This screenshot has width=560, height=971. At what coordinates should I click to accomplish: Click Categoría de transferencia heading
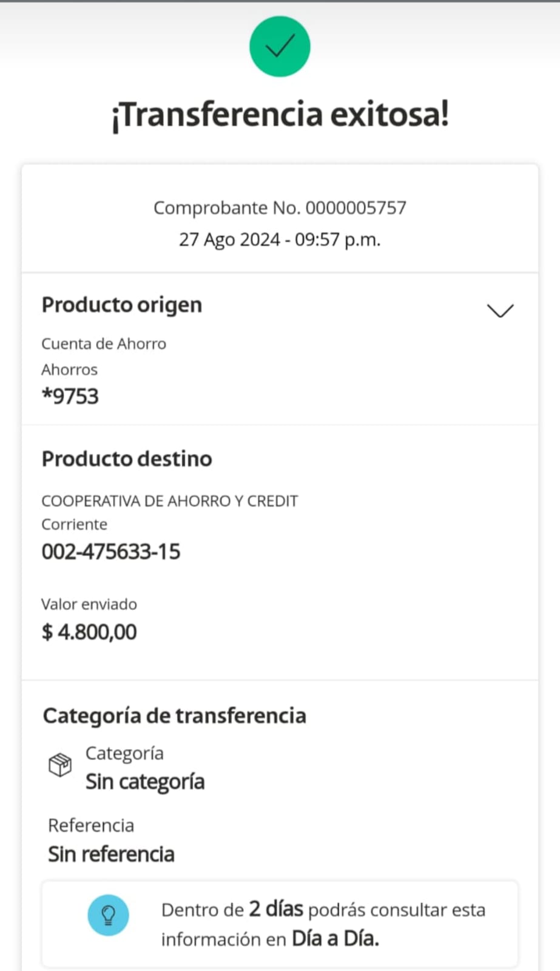pyautogui.click(x=175, y=716)
